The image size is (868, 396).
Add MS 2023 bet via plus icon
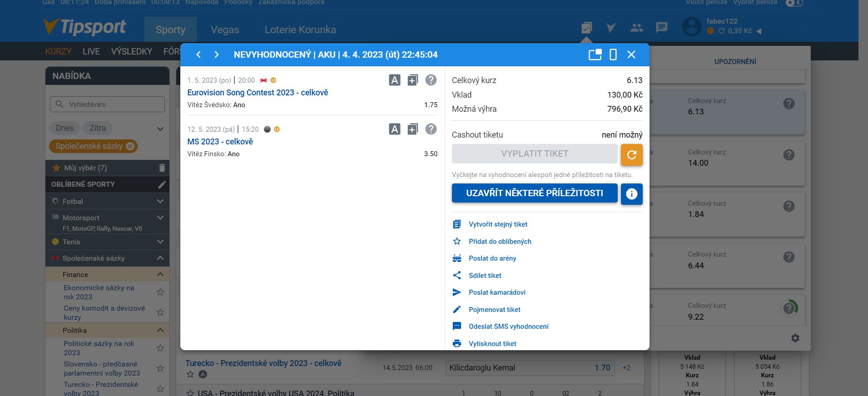(412, 129)
